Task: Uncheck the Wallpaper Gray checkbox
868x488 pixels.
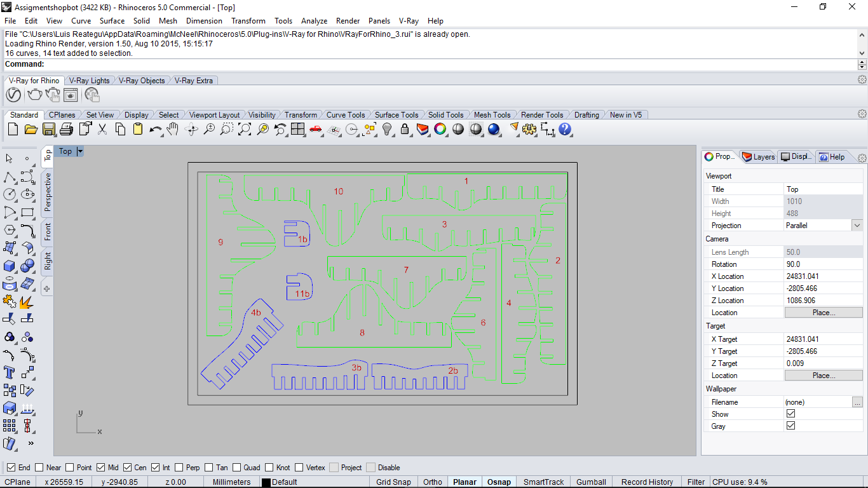Action: click(x=790, y=426)
